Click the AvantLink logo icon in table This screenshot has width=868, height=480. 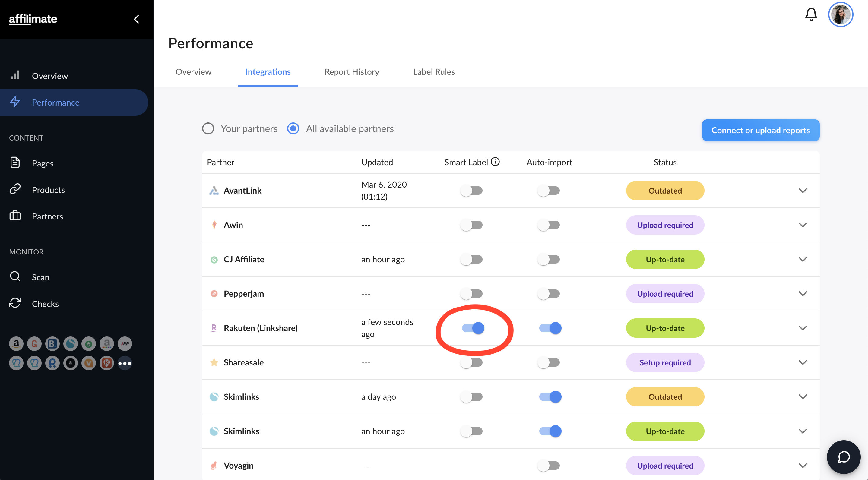click(x=214, y=191)
